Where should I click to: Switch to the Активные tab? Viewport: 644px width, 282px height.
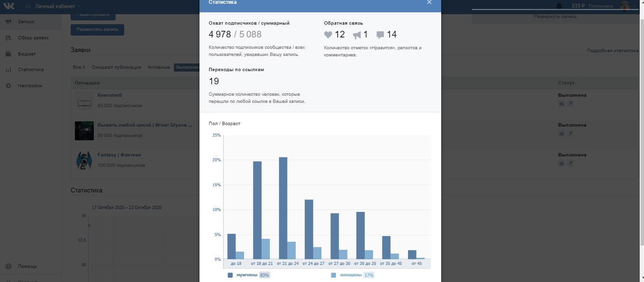tap(158, 67)
